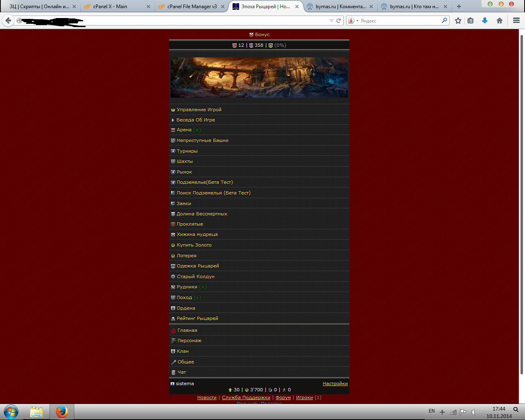The image size is (525, 420).
Task: Open Служба Поддержки link
Action: [x=246, y=397]
